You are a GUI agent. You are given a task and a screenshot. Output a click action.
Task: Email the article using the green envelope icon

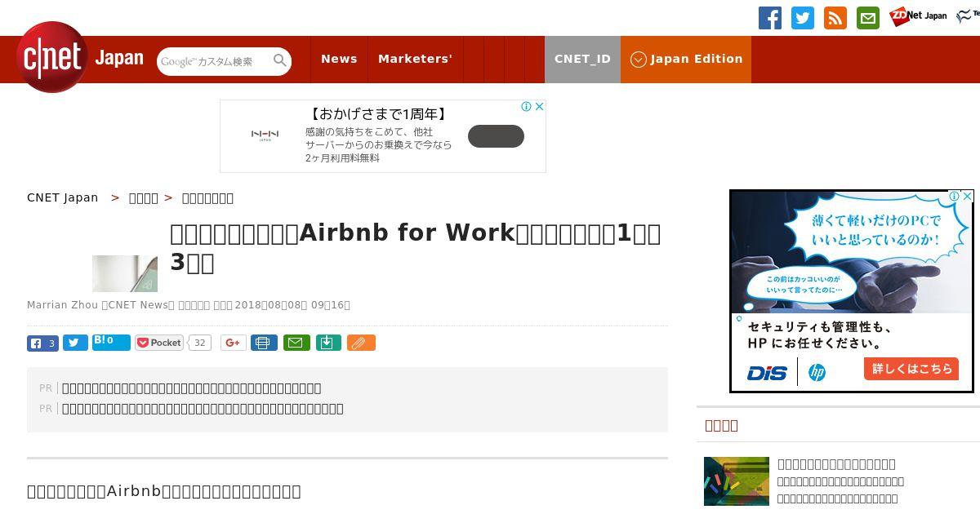(x=296, y=343)
